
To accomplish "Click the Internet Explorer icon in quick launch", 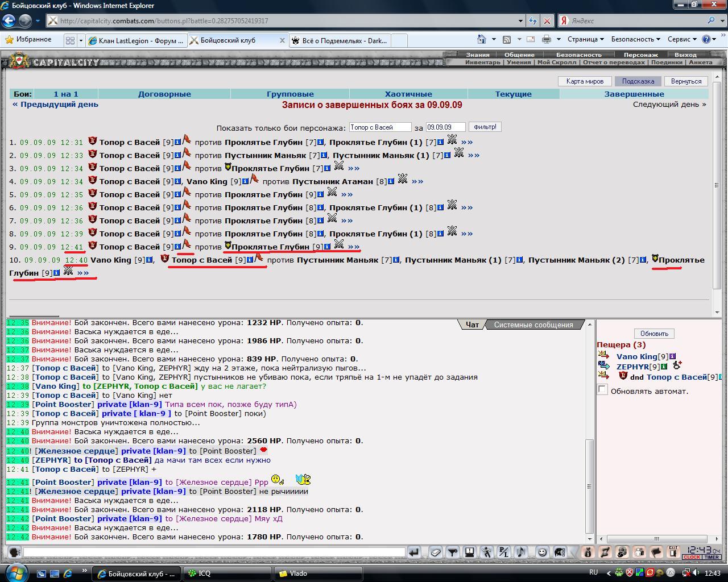I will tap(68, 573).
